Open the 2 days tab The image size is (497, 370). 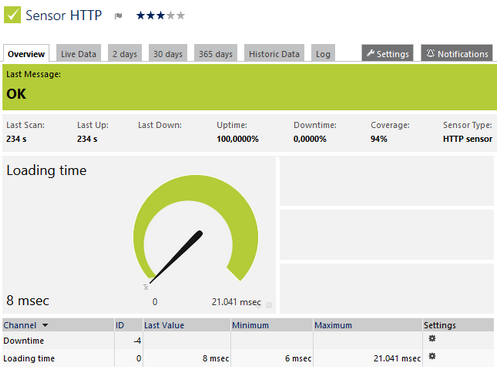125,53
